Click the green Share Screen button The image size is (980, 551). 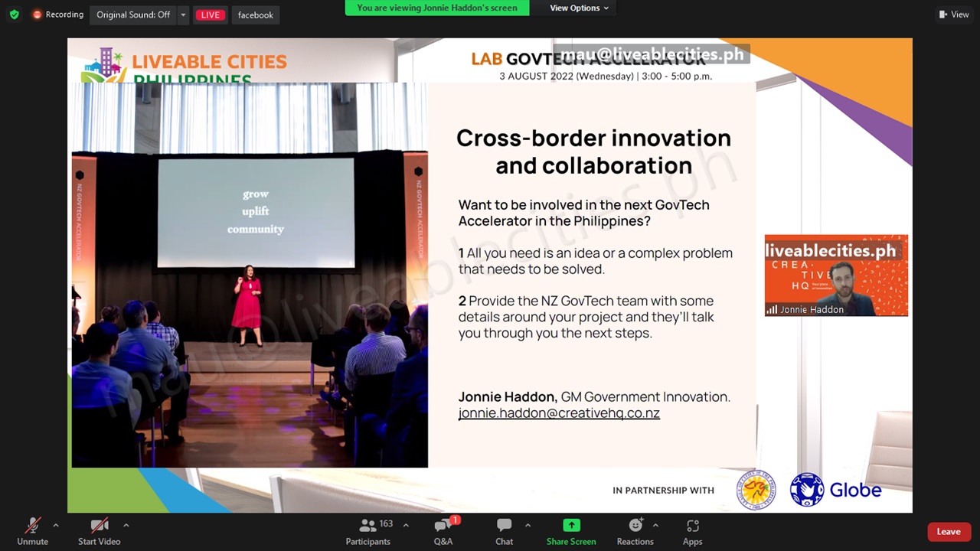click(571, 532)
